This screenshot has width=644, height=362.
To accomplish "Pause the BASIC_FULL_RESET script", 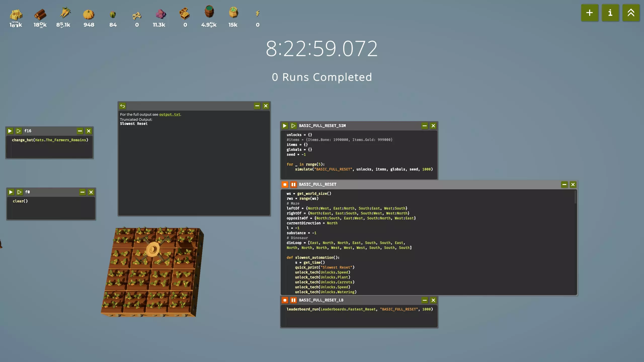I will click(293, 185).
